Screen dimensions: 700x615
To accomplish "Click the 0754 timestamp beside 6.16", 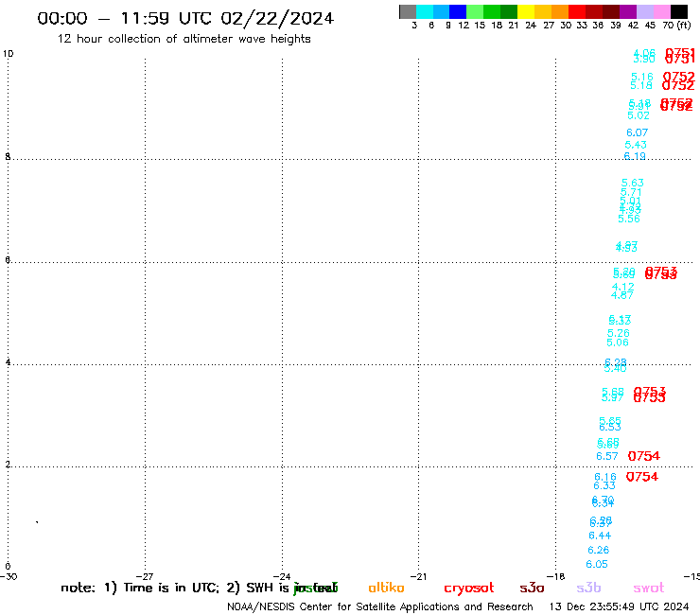I will (642, 477).
